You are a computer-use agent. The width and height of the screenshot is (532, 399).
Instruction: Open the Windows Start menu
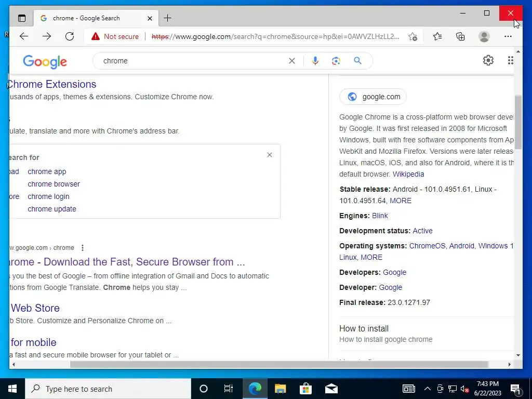[x=12, y=389]
